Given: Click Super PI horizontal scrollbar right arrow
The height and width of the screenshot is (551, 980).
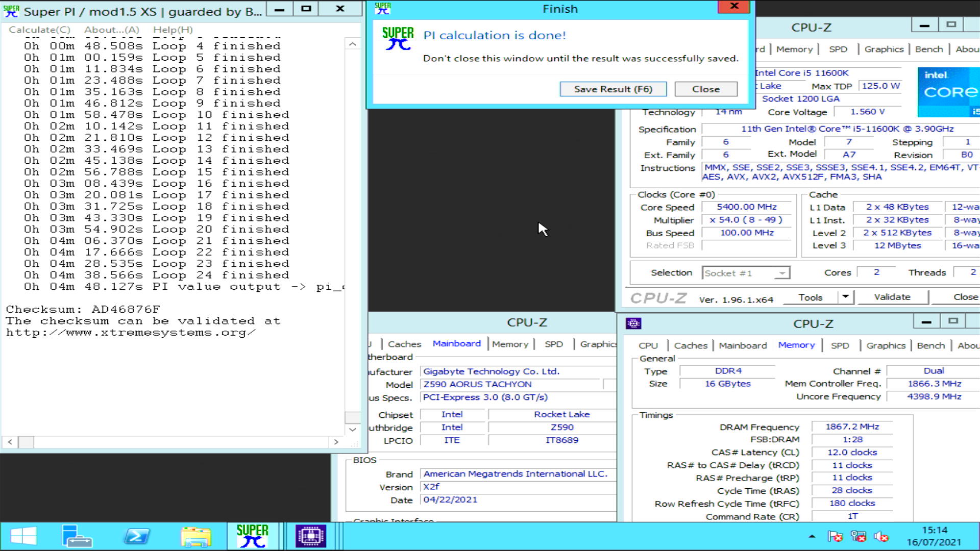Looking at the screenshot, I should (335, 442).
